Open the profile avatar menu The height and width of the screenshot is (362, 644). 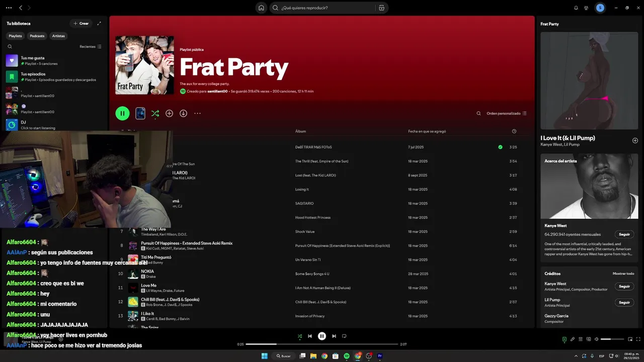(600, 8)
